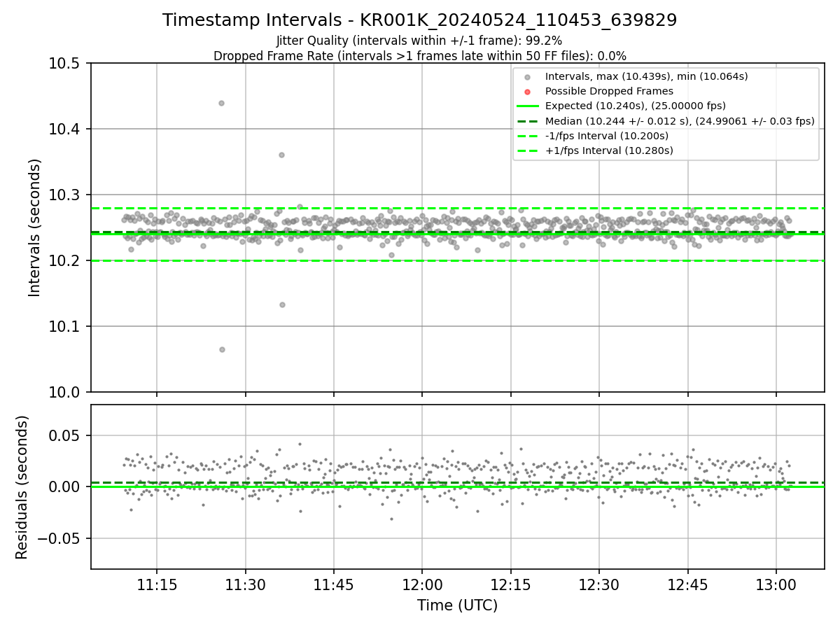Click the 'Intervals (seconds)' y-axis label
This screenshot has width=840, height=630.
pyautogui.click(x=35, y=227)
